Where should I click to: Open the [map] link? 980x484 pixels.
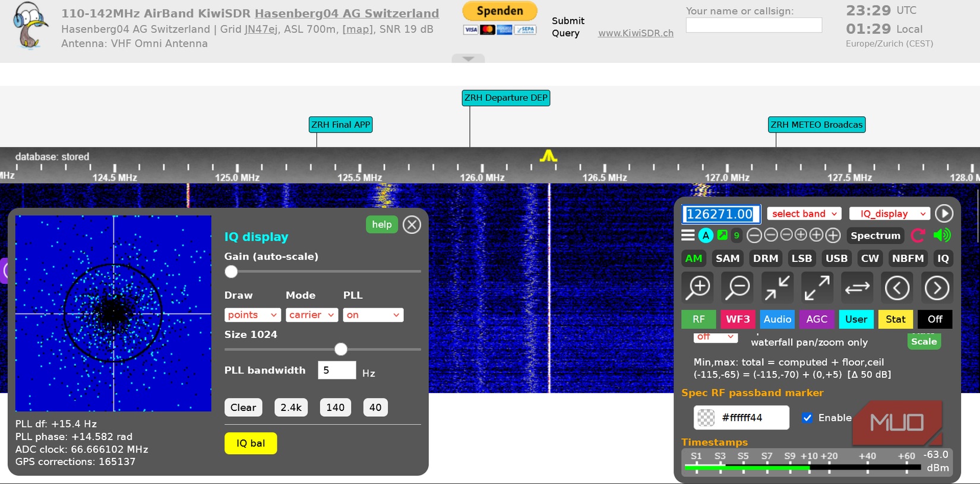point(357,29)
